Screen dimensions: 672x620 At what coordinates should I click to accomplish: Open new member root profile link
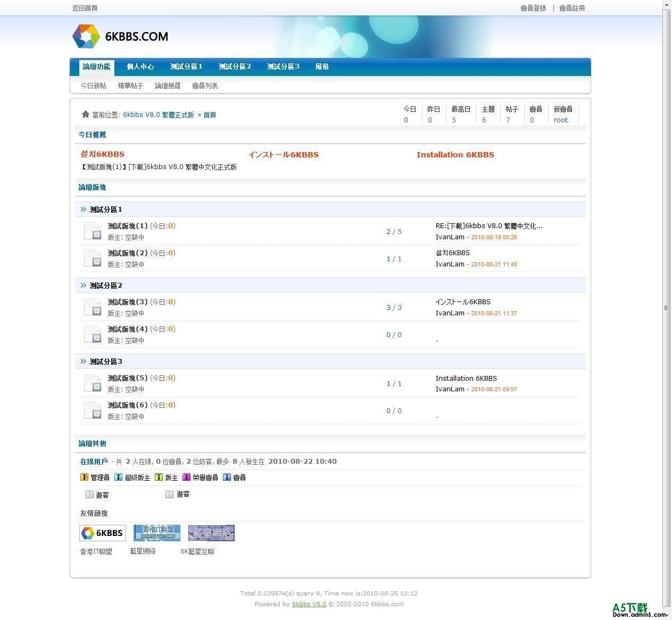pyautogui.click(x=561, y=120)
